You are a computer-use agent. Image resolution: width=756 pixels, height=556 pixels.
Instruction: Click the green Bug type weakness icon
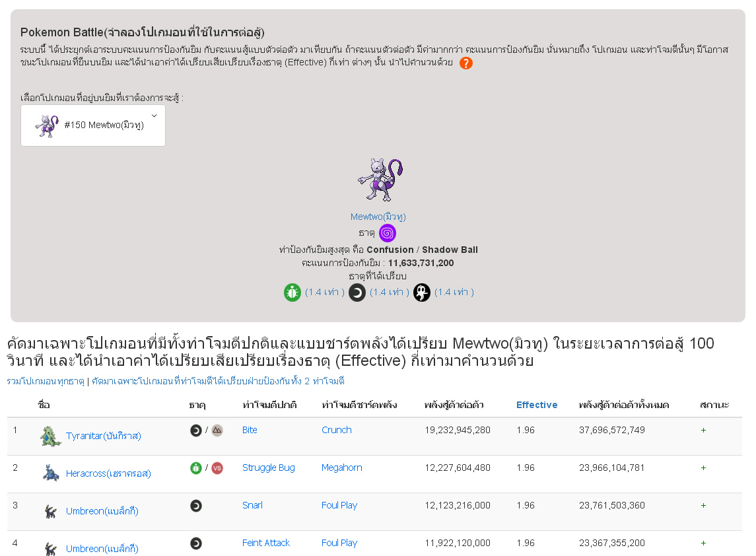tap(292, 293)
